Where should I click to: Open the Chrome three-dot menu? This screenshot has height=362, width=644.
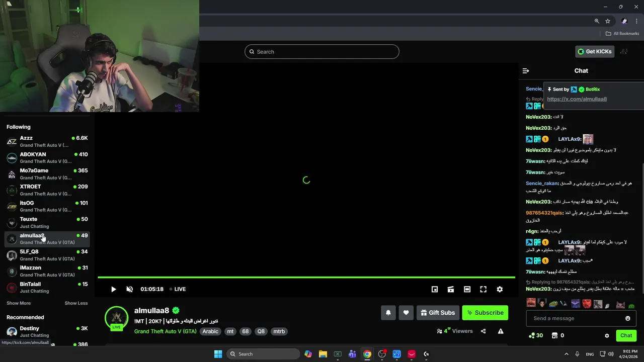coord(636,21)
